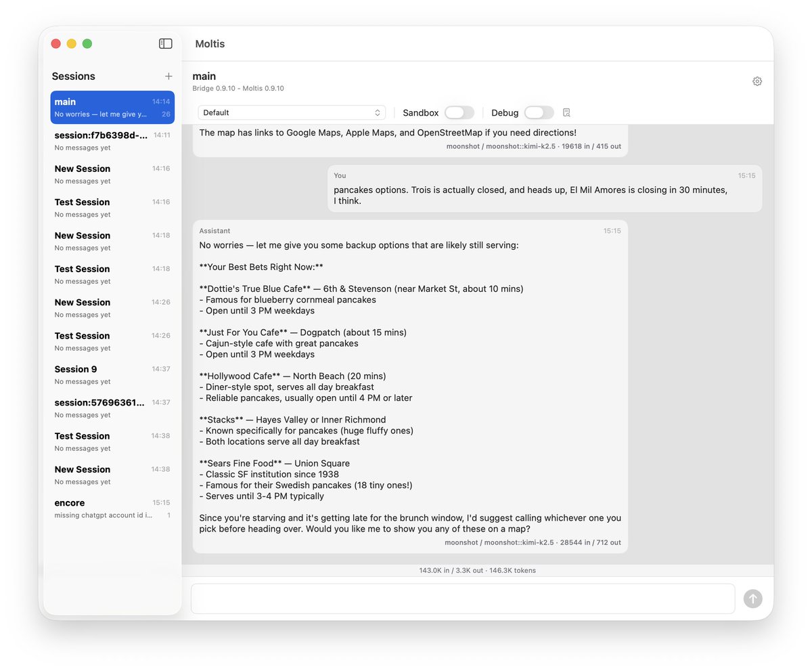
Task: Select the encore session
Action: point(112,508)
